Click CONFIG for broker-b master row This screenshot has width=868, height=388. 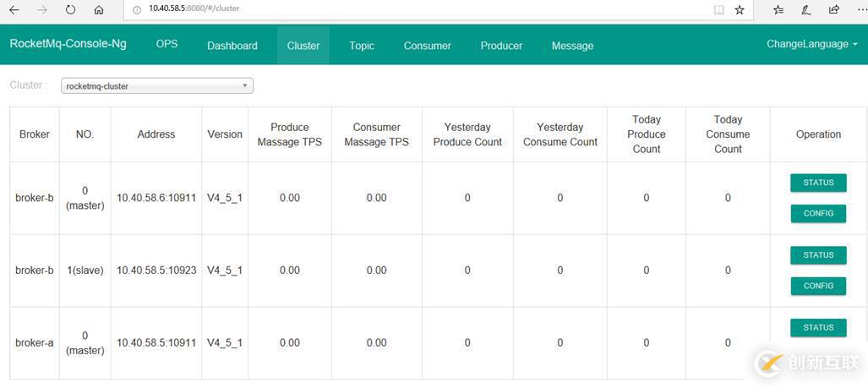click(x=818, y=213)
